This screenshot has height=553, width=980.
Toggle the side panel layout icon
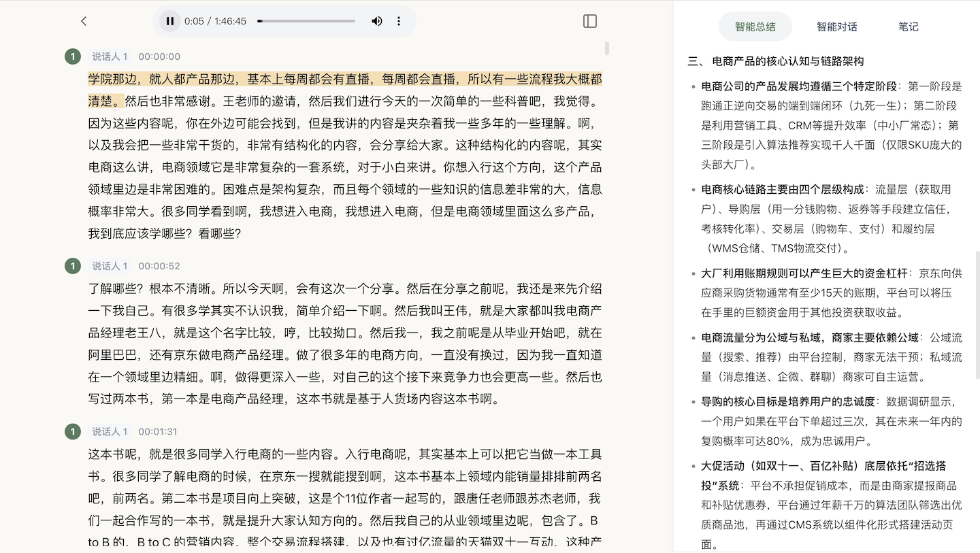pos(590,21)
